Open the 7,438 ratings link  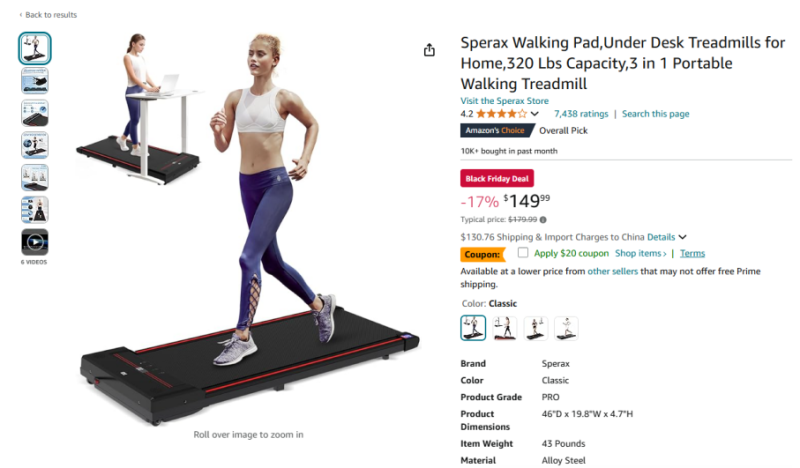click(x=581, y=114)
